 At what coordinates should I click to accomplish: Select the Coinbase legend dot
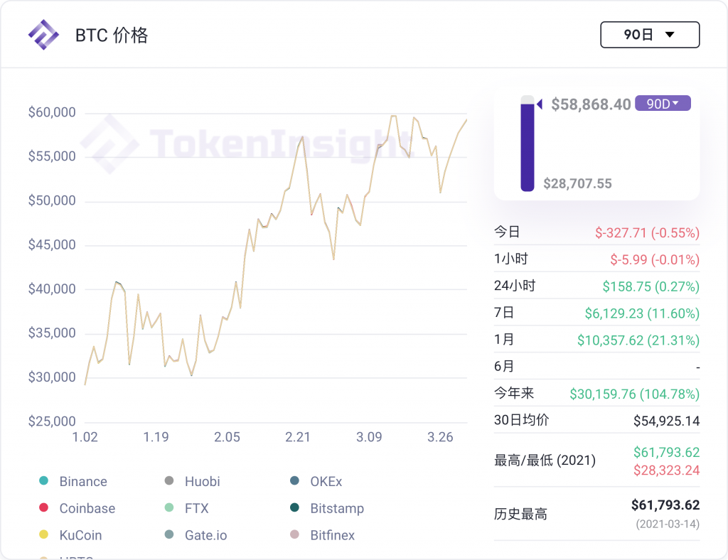45,508
